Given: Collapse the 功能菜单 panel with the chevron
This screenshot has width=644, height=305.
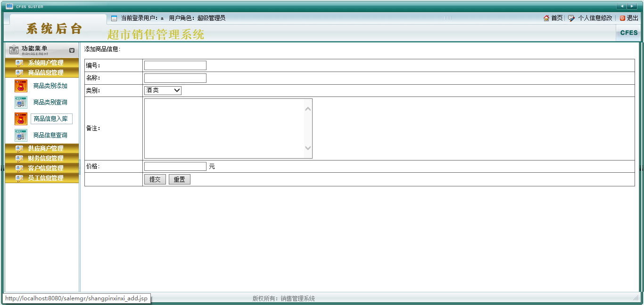Looking at the screenshot, I should pyautogui.click(x=72, y=50).
